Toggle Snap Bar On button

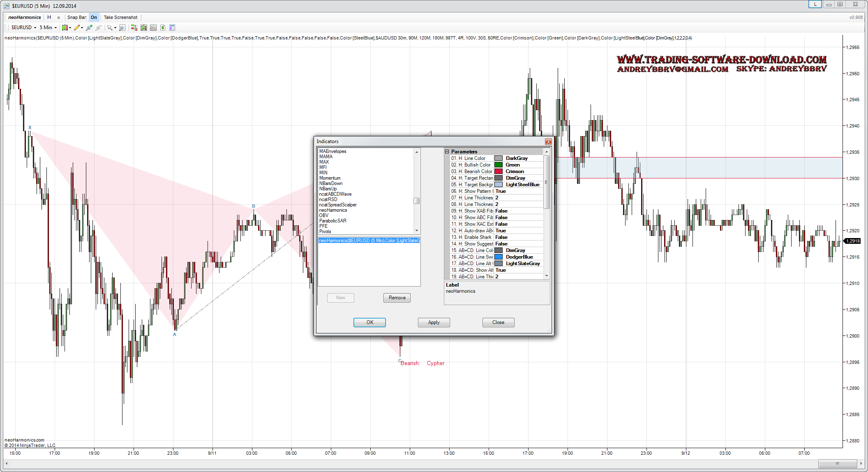click(x=94, y=17)
